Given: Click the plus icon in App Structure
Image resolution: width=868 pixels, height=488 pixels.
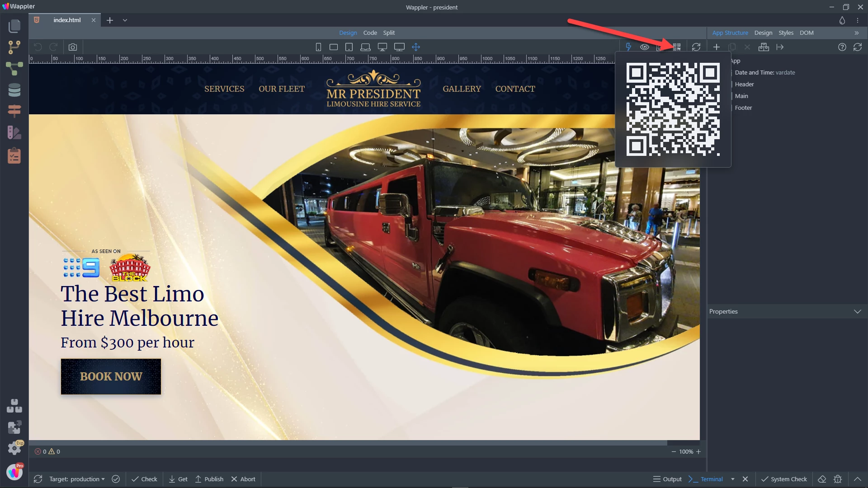Looking at the screenshot, I should click(x=717, y=47).
